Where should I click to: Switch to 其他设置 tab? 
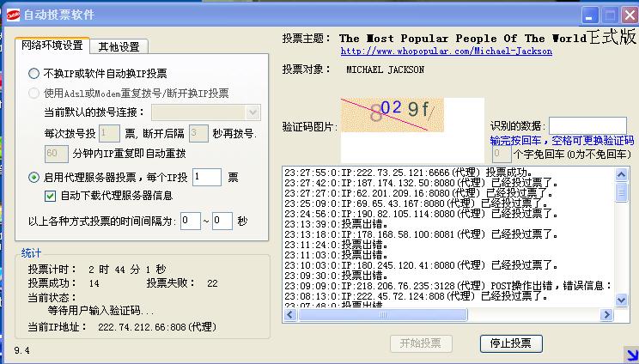click(119, 47)
